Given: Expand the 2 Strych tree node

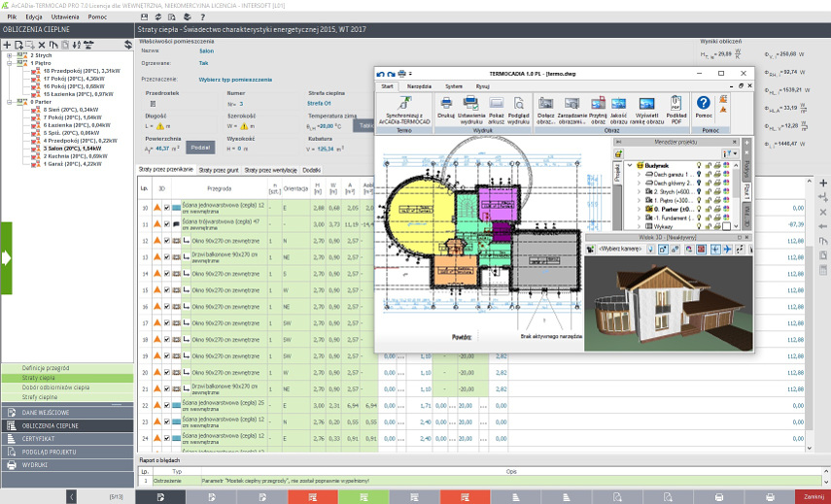Looking at the screenshot, I should [x=10, y=55].
